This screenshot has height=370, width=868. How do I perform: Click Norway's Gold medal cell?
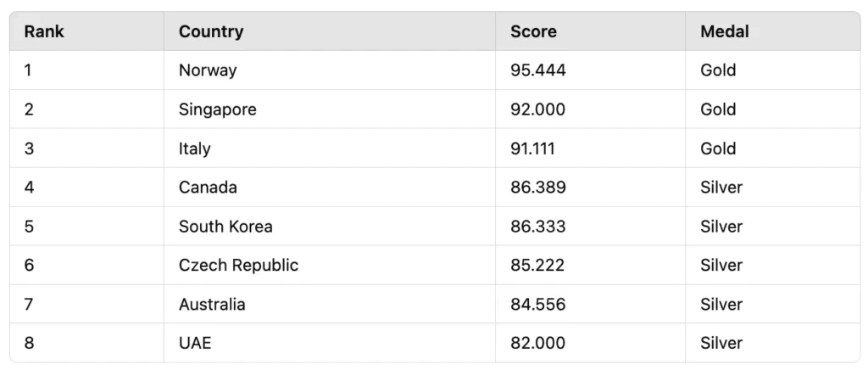[718, 70]
